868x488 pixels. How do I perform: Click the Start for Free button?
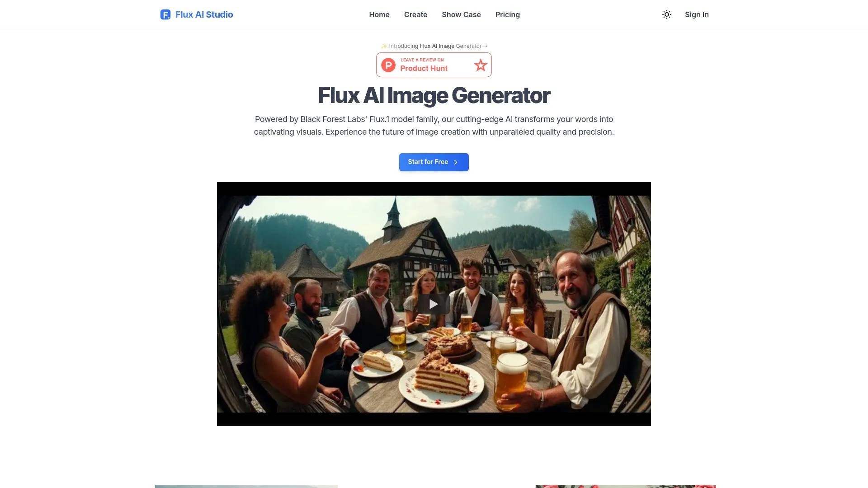point(434,162)
